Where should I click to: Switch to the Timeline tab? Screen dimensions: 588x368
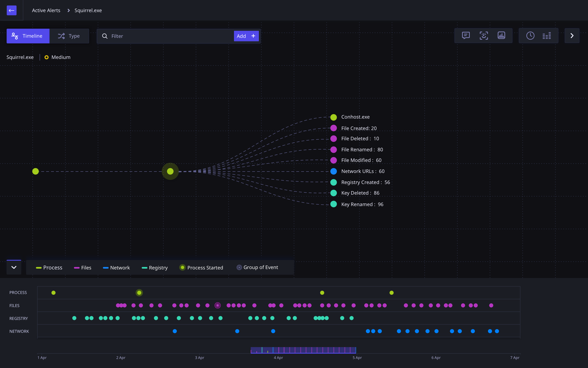coord(28,36)
